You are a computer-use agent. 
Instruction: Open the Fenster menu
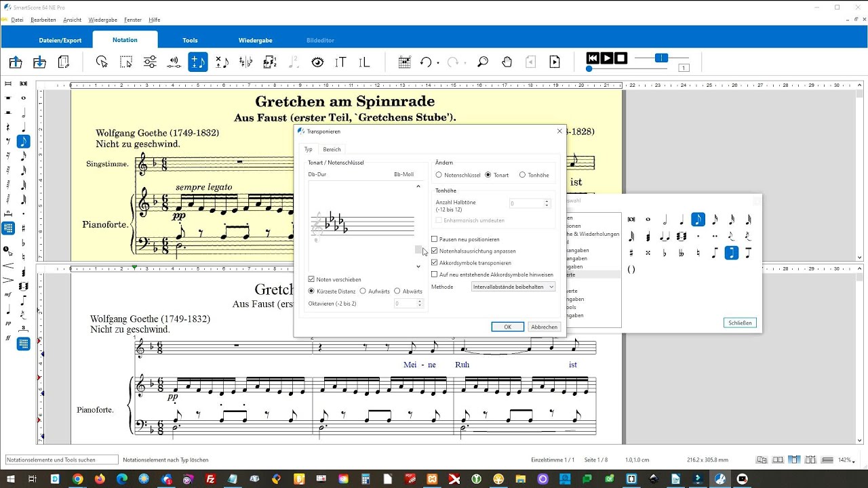134,20
